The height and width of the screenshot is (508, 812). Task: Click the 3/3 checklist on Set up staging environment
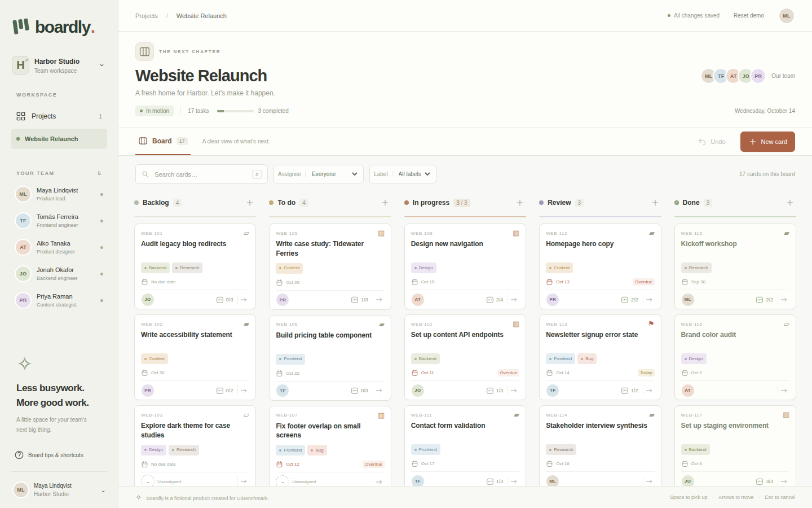(765, 481)
